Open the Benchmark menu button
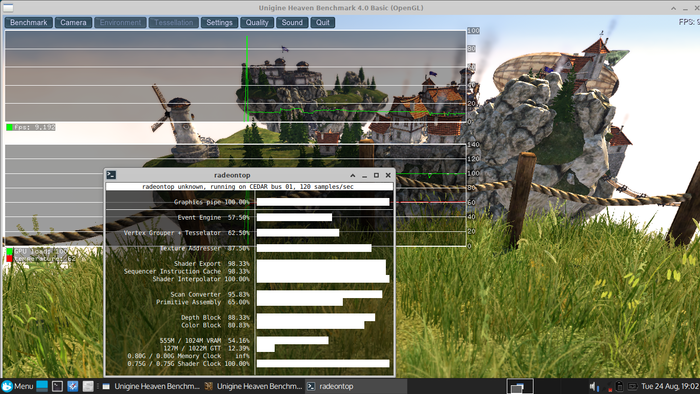Viewport: 700px width, 394px height. point(29,22)
